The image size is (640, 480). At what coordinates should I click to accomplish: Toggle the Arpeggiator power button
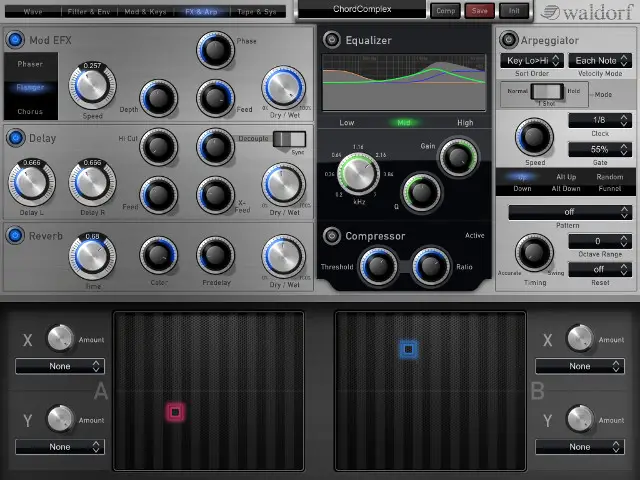[x=509, y=40]
